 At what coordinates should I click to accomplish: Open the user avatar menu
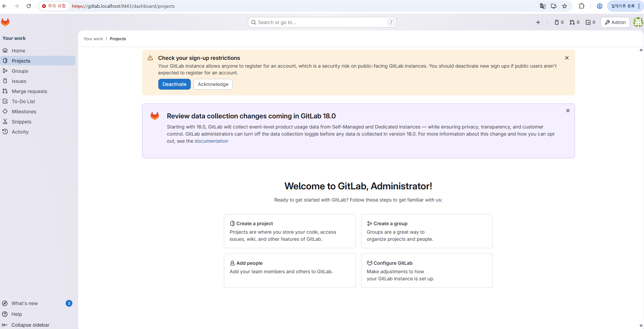[x=638, y=22]
